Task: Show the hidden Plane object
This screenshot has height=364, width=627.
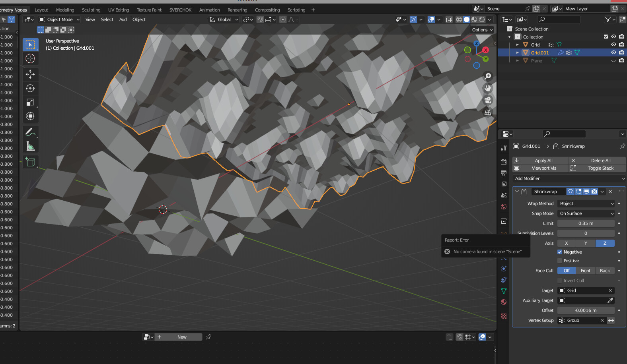Action: (x=613, y=60)
